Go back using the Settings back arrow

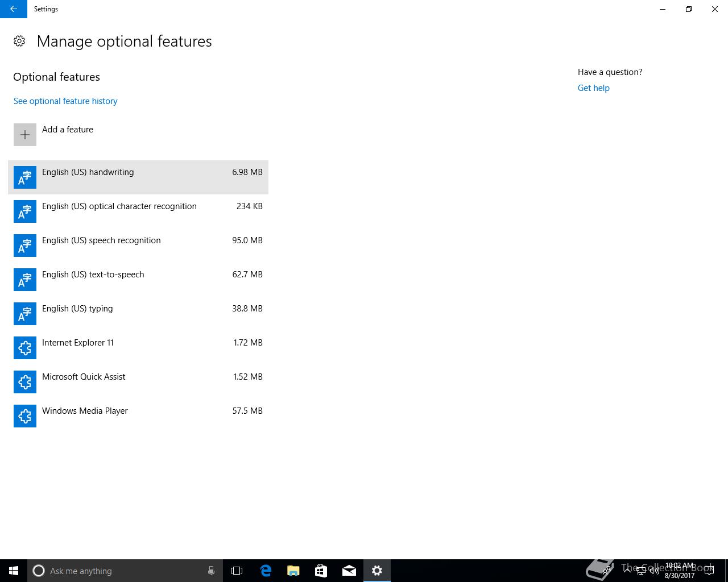(x=14, y=9)
